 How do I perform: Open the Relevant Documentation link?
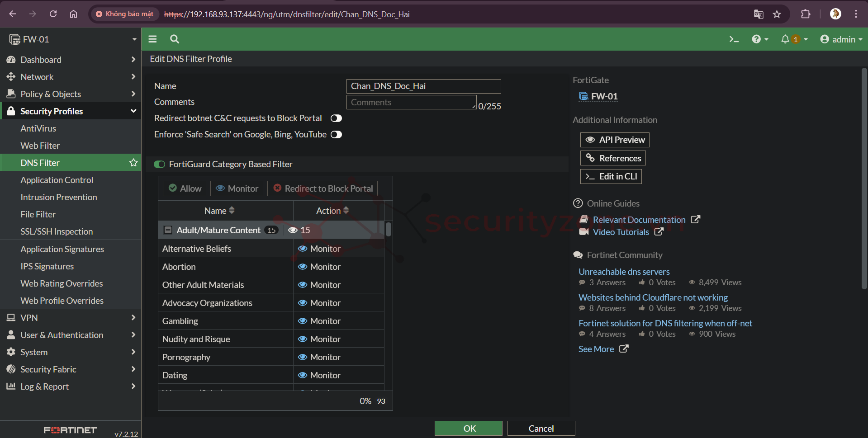coord(639,220)
